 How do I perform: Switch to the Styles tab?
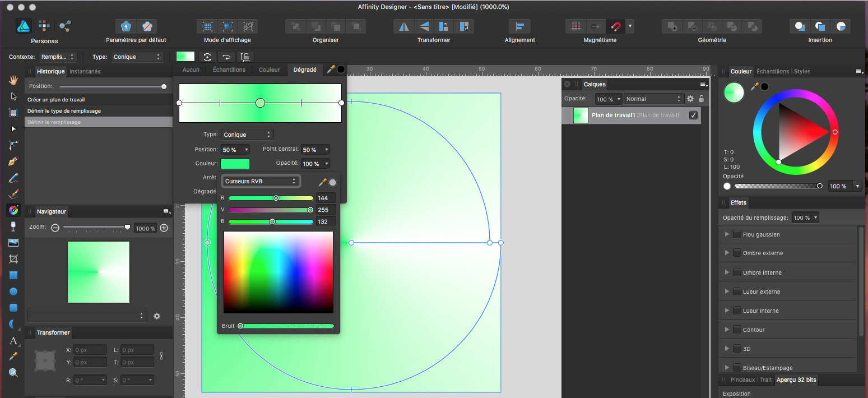coord(802,71)
